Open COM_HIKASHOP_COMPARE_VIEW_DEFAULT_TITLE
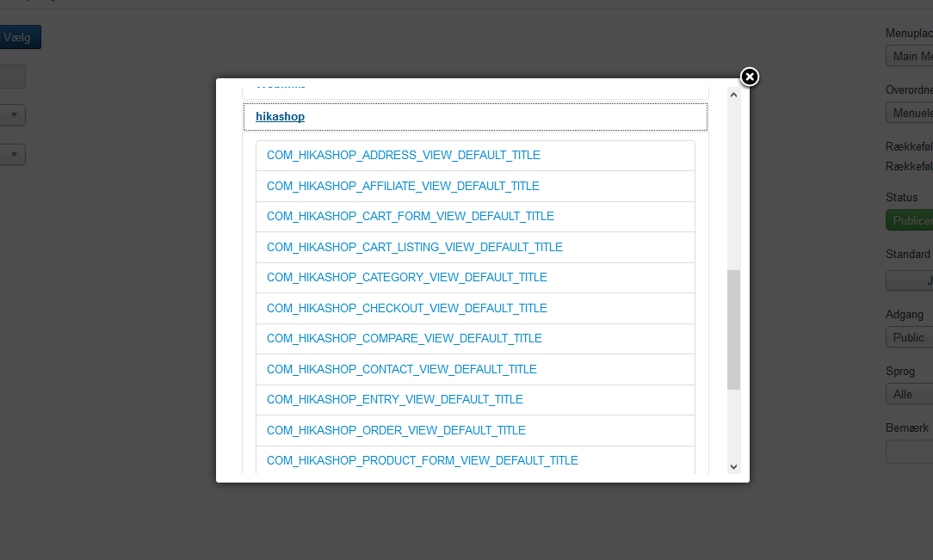This screenshot has height=560, width=933. 404,338
